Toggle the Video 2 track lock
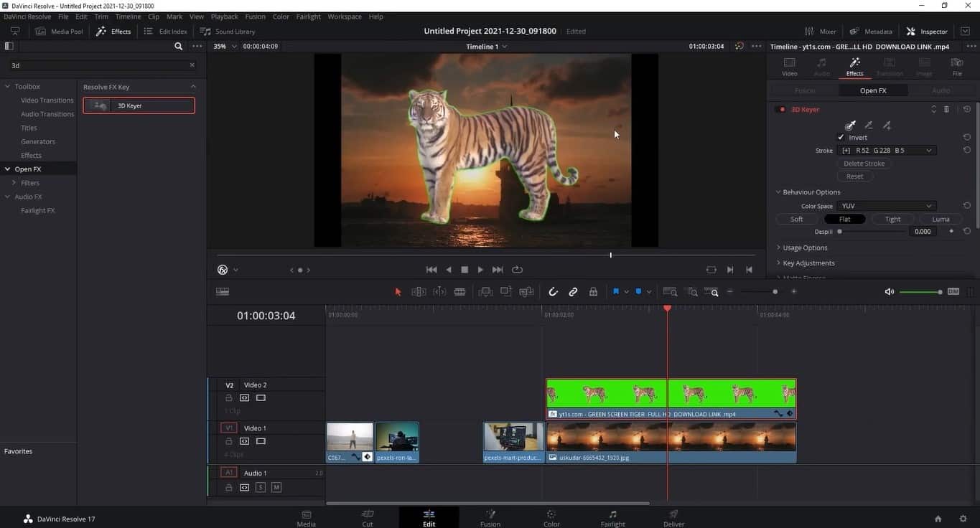This screenshot has width=980, height=528. 229,397
